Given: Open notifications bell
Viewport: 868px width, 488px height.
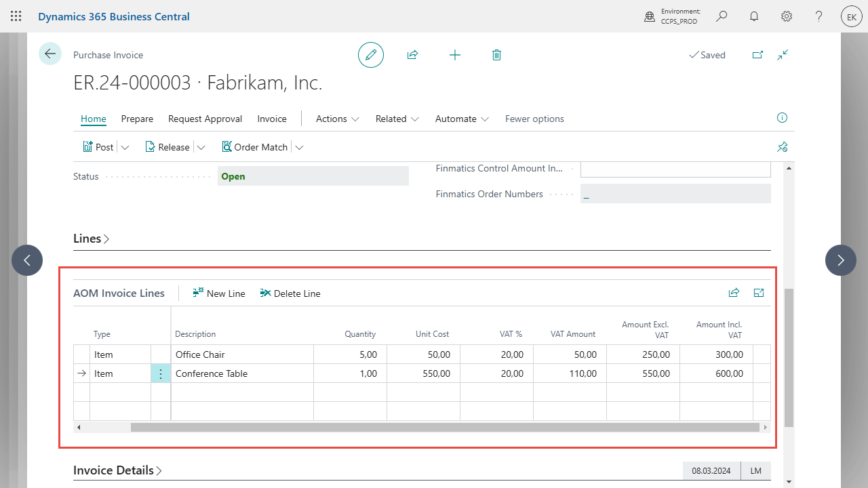Looking at the screenshot, I should pyautogui.click(x=754, y=16).
